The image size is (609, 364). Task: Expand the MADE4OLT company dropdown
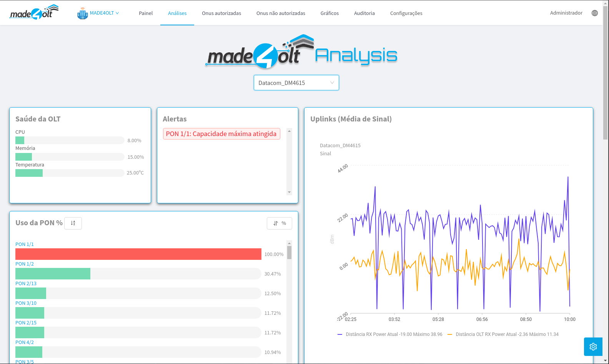[x=104, y=13]
